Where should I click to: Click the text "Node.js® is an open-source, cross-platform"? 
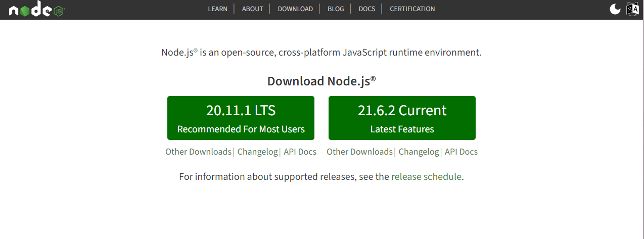tap(252, 53)
